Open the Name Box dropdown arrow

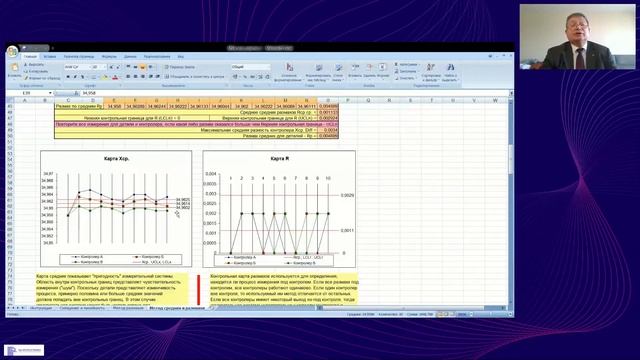pyautogui.click(x=50, y=93)
